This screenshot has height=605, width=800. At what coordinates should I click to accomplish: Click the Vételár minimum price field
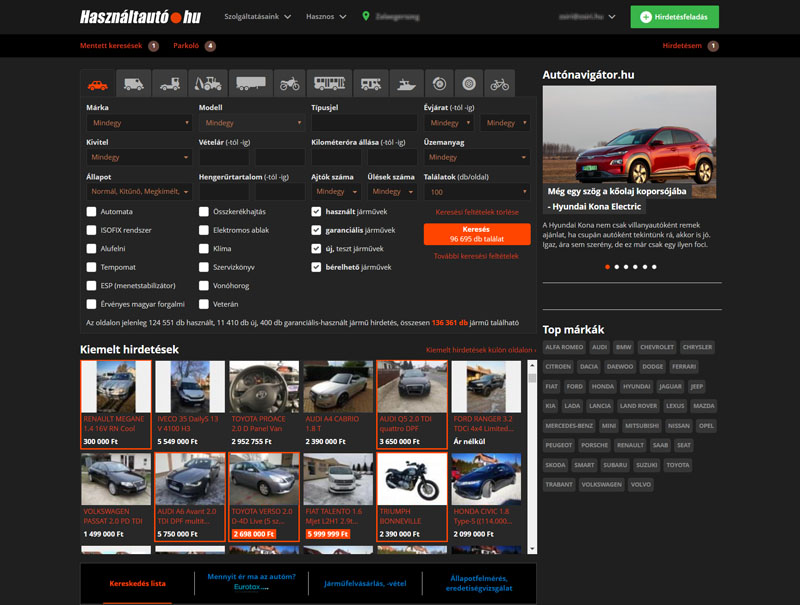click(224, 157)
